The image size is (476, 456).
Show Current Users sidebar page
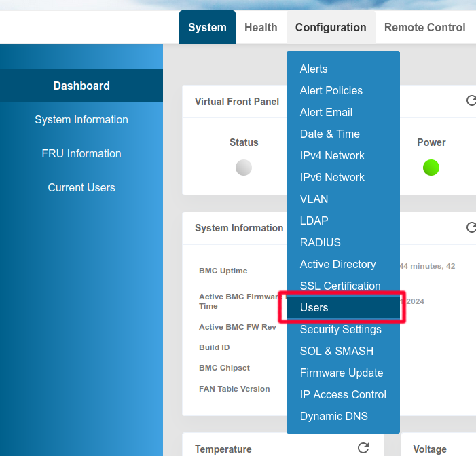[x=81, y=187]
